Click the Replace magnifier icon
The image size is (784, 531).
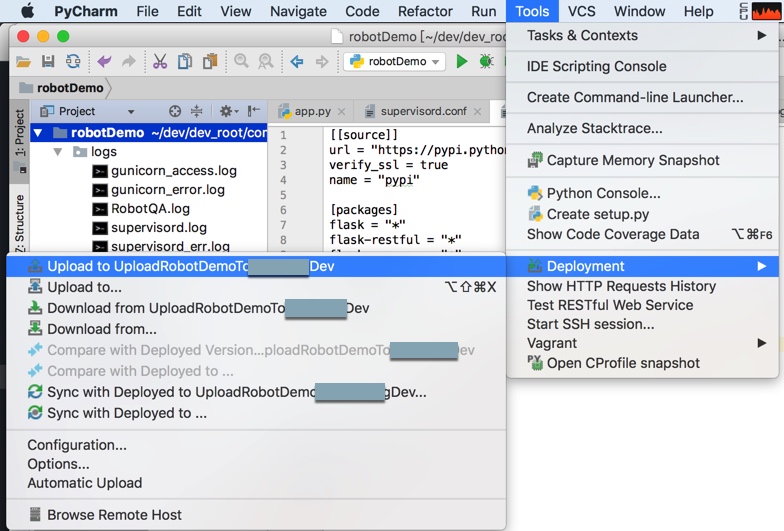point(266,62)
